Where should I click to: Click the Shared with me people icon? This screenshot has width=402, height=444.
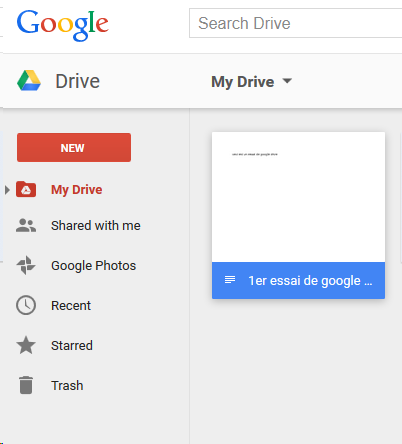coord(26,225)
